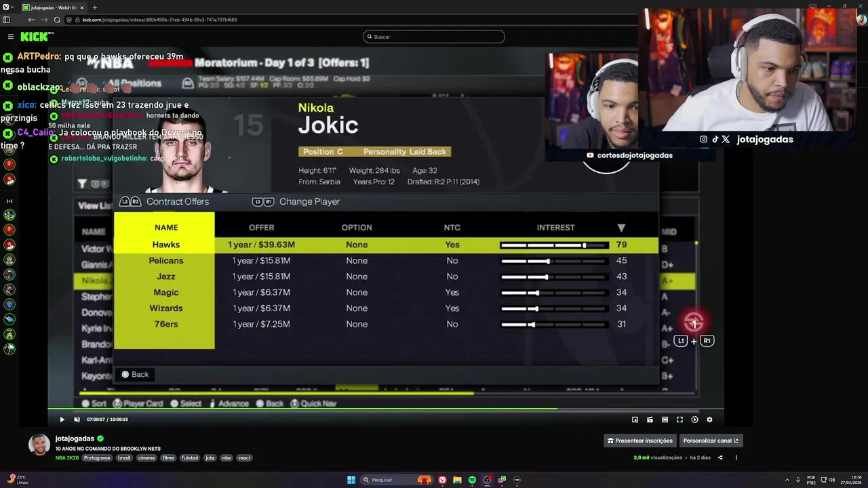This screenshot has height=488, width=868.
Task: Unmute the video player volume
Action: (x=77, y=420)
